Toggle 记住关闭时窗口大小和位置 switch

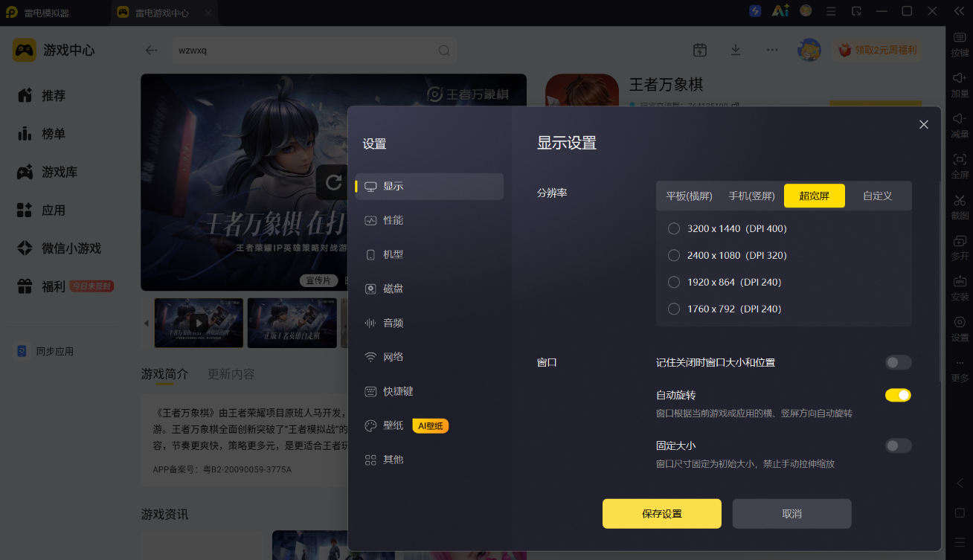pyautogui.click(x=898, y=362)
